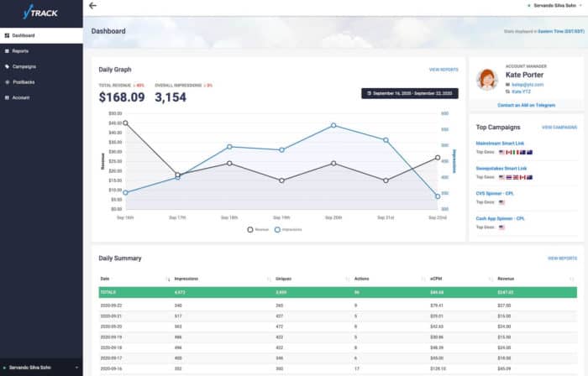
Task: Click Kate Porter's avatar picture
Action: (x=486, y=80)
